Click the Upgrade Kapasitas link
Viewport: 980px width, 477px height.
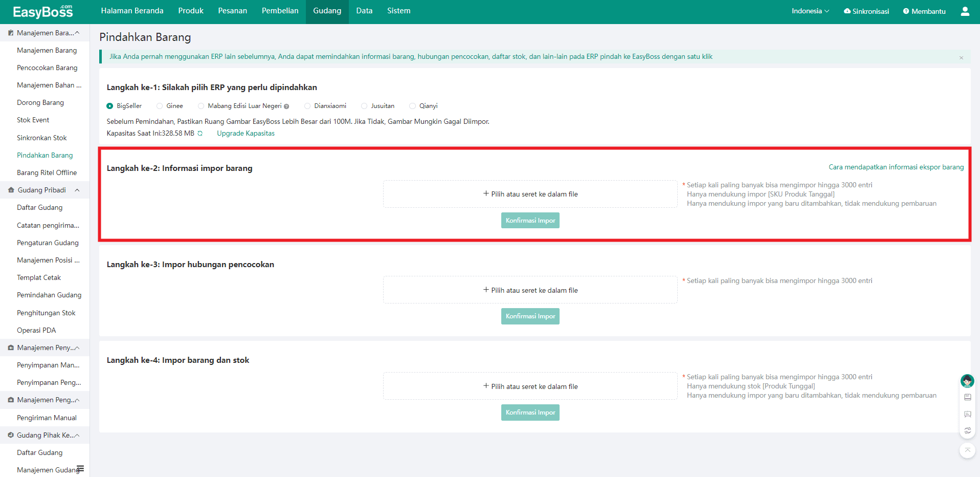coord(246,133)
